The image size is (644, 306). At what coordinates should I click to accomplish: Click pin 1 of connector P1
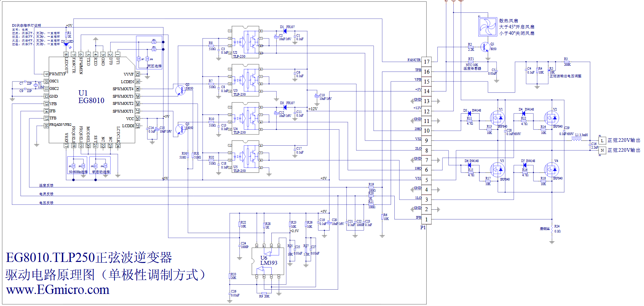point(427,219)
